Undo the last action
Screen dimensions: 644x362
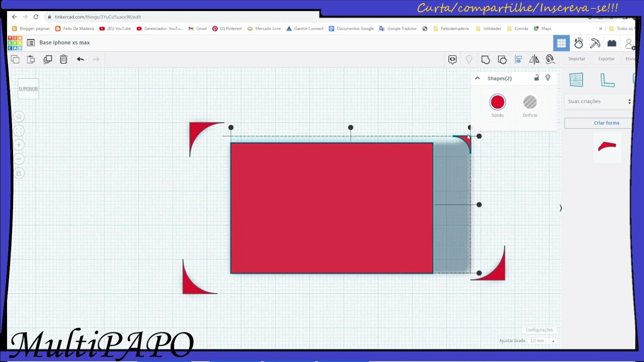[80, 59]
